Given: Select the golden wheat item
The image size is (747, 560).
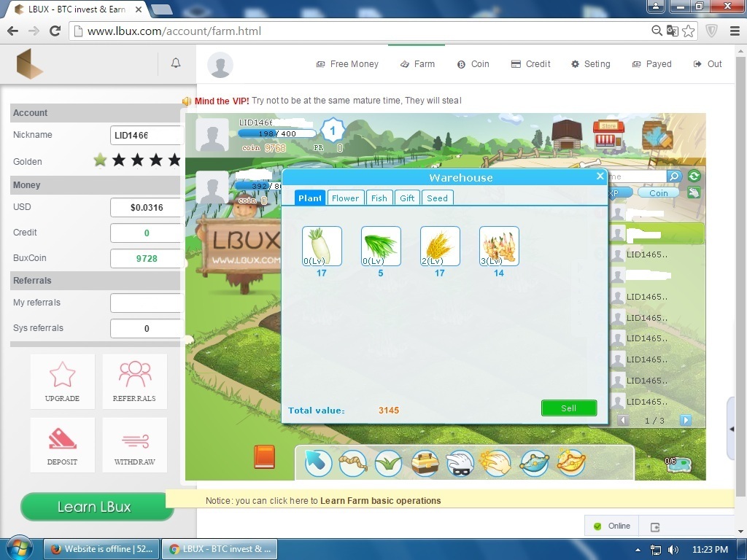Looking at the screenshot, I should click(440, 246).
